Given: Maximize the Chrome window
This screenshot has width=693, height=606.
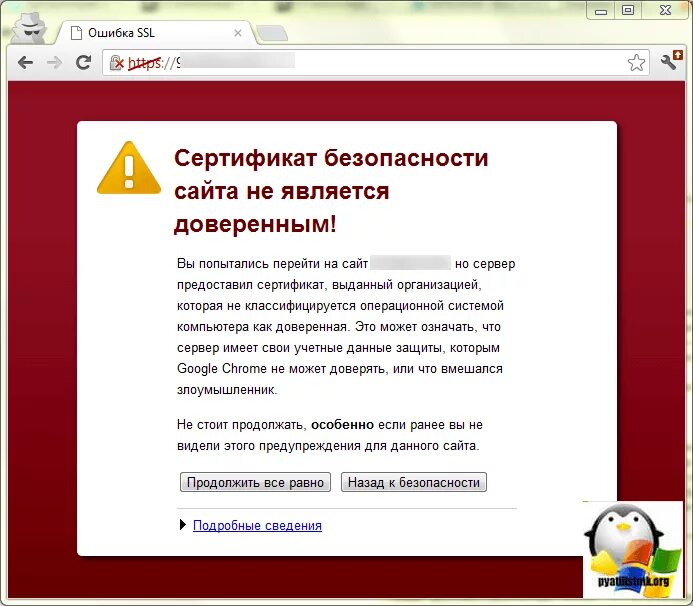Looking at the screenshot, I should click(628, 10).
